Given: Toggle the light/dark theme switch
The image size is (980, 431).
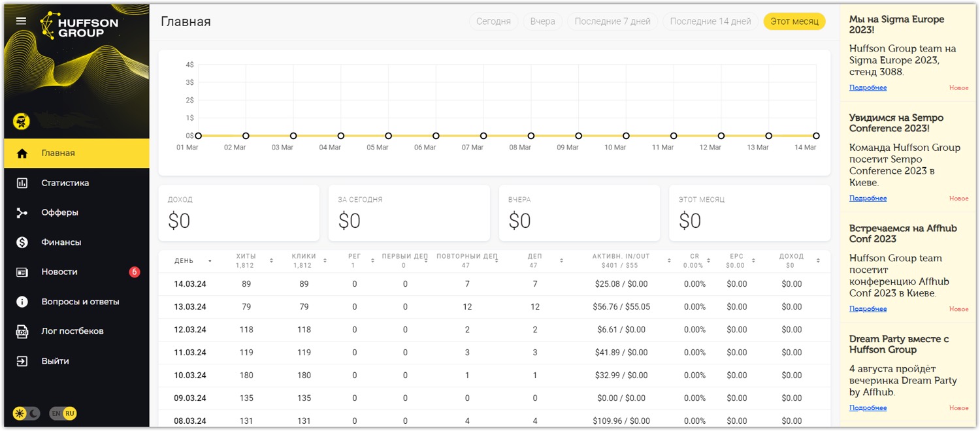Looking at the screenshot, I should click(26, 413).
